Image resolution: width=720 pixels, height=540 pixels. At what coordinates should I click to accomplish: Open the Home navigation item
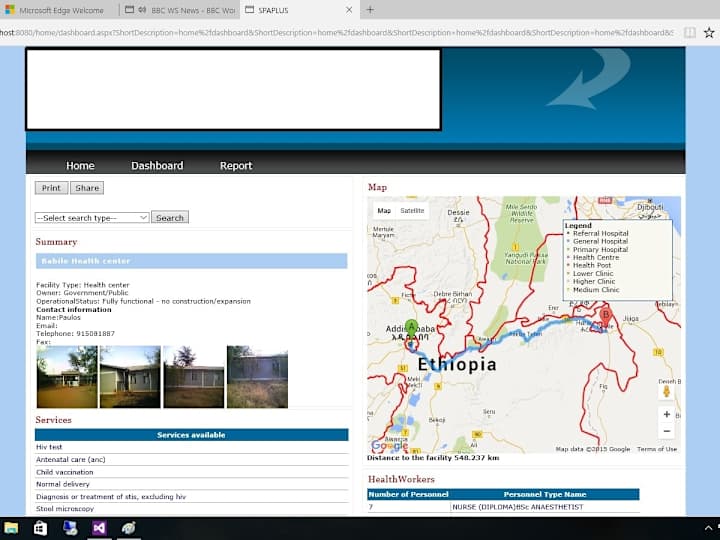pyautogui.click(x=80, y=166)
